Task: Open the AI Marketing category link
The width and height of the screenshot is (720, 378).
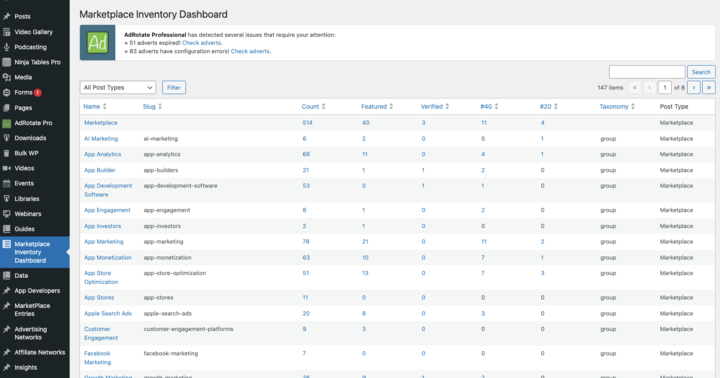Action: (101, 139)
